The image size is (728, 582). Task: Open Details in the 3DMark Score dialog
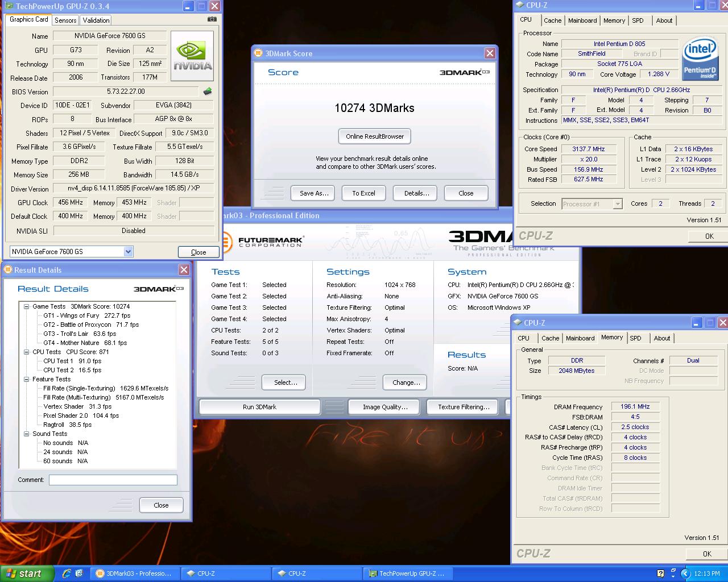pyautogui.click(x=416, y=193)
